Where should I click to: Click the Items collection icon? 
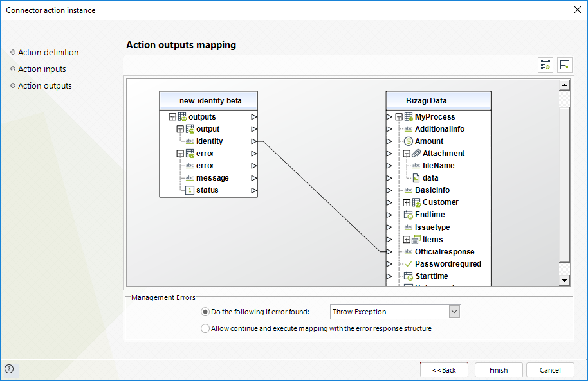tap(416, 240)
